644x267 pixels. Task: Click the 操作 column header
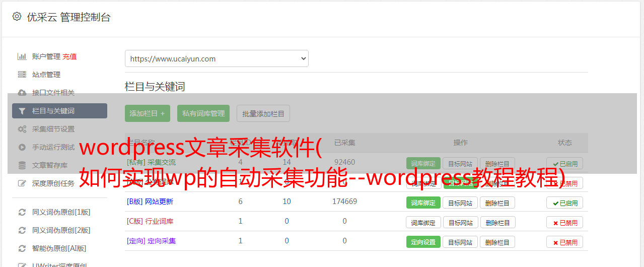tap(460, 143)
